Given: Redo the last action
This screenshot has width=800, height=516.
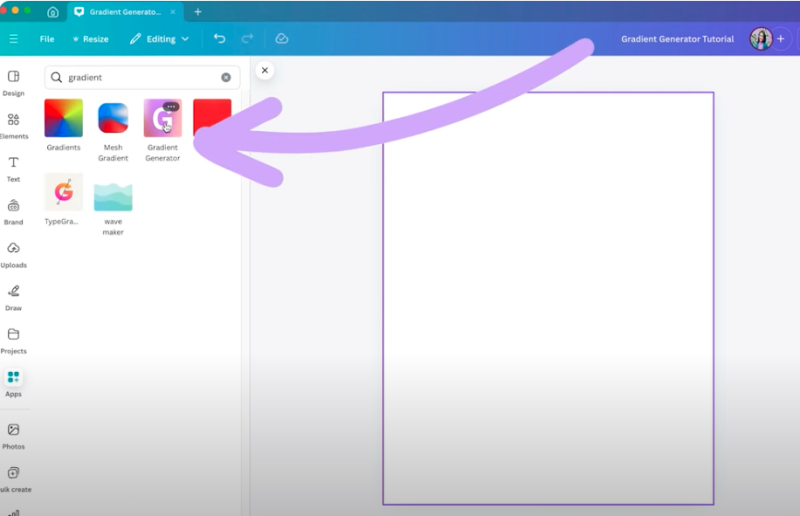Looking at the screenshot, I should pos(247,39).
